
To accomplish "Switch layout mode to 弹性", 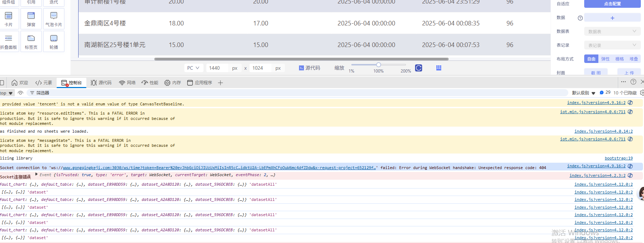I will point(605,59).
